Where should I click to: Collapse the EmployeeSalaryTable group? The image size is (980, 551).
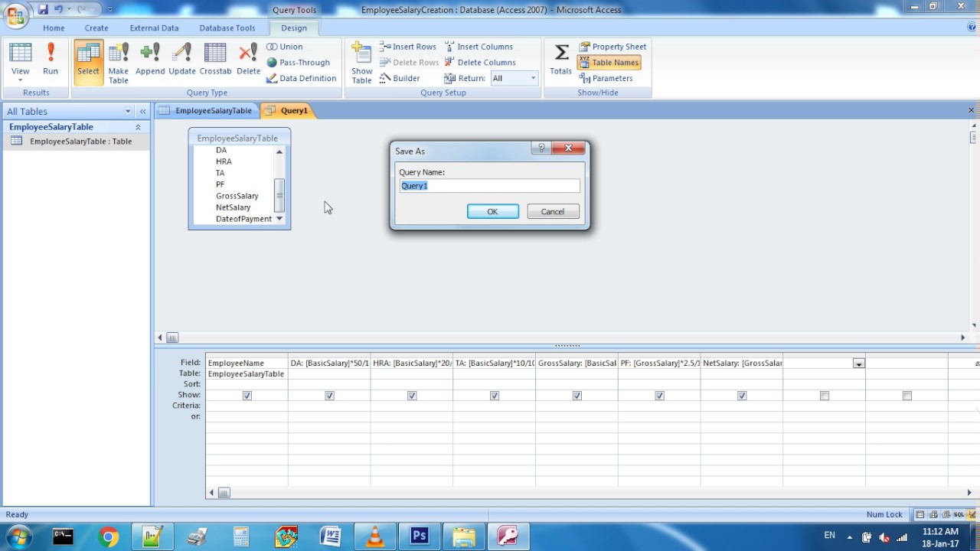(138, 127)
